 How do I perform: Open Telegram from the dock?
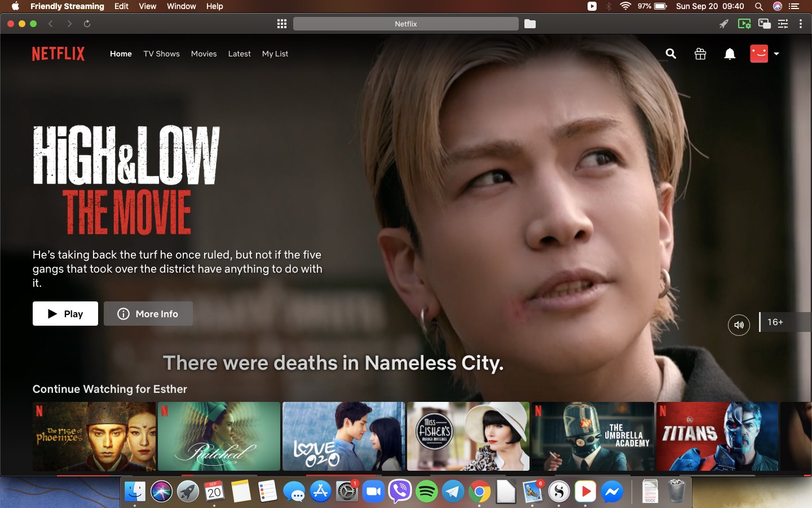coord(453,492)
